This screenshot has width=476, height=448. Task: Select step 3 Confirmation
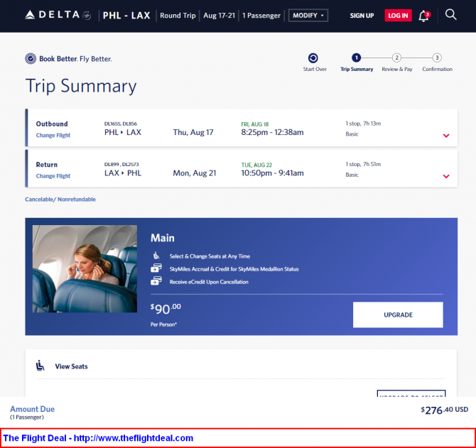[x=437, y=58]
